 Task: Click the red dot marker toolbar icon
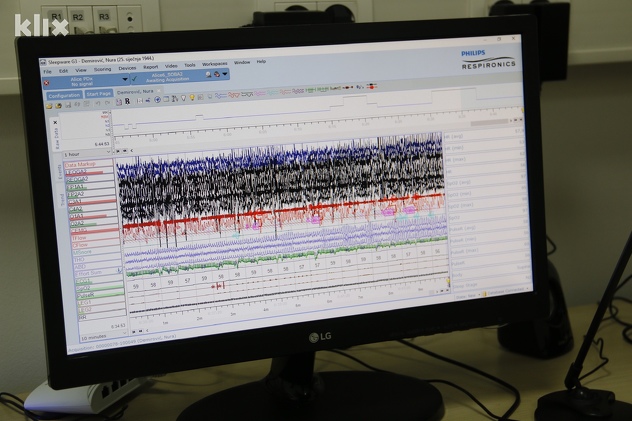pos(372,87)
